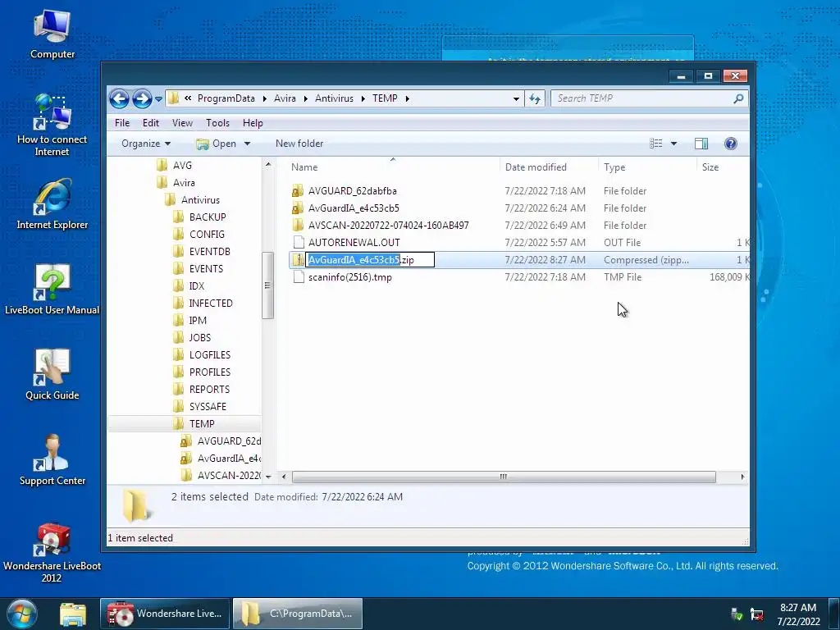The height and width of the screenshot is (630, 840).
Task: Select Internet Explorer desktop icon
Action: pos(52,204)
